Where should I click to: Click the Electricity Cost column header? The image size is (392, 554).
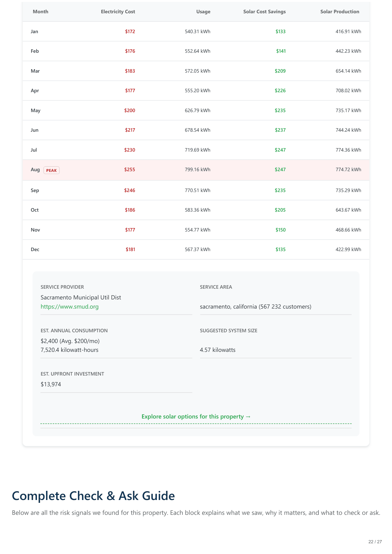[x=118, y=12]
